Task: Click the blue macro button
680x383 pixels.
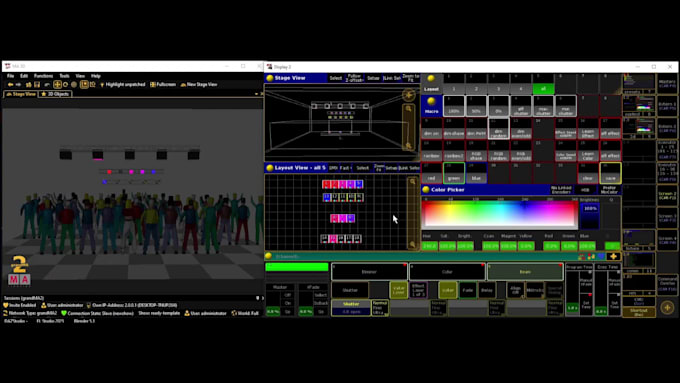Action: point(476,173)
